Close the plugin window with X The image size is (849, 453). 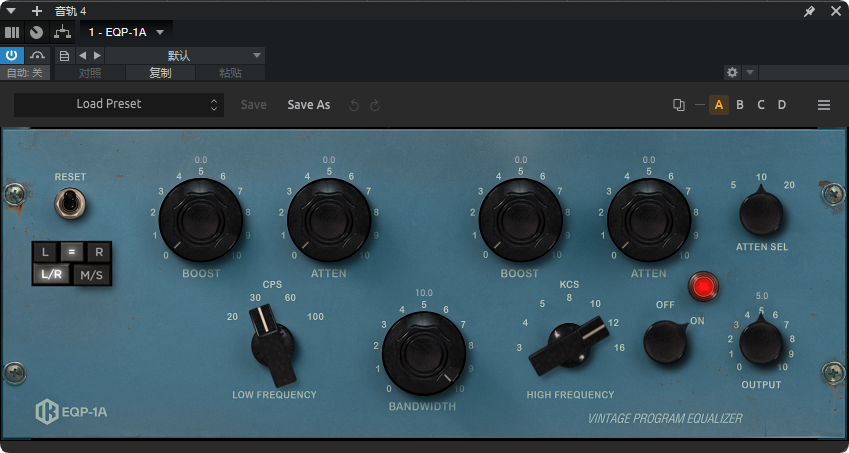tap(836, 11)
